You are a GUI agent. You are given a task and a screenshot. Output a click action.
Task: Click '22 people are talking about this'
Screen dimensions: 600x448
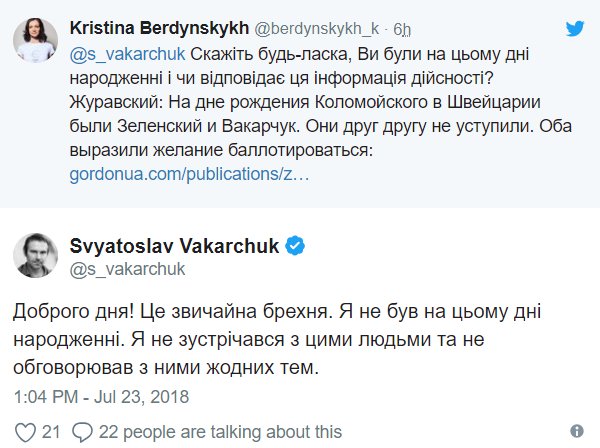tap(220, 432)
